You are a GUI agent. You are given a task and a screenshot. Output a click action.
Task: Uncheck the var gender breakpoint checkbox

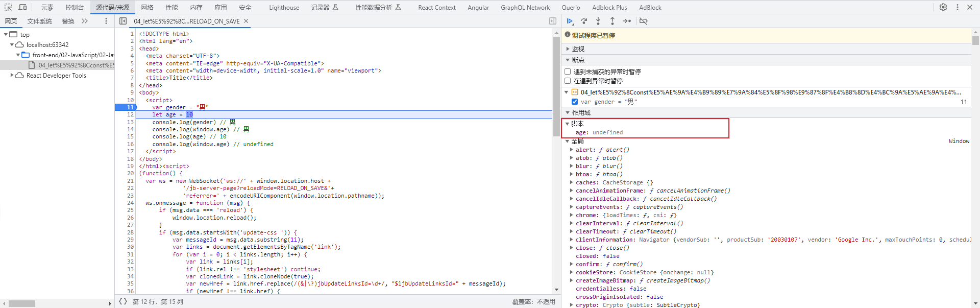(x=575, y=102)
